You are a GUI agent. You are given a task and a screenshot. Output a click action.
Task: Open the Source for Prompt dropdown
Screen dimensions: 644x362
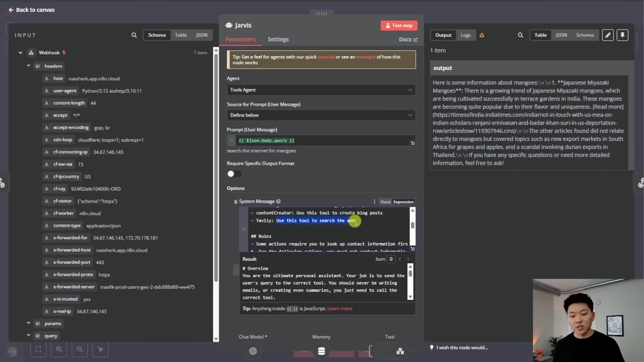pos(321,115)
